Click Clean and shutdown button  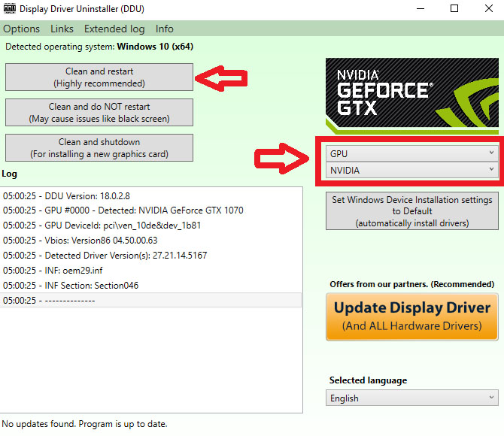tap(99, 148)
